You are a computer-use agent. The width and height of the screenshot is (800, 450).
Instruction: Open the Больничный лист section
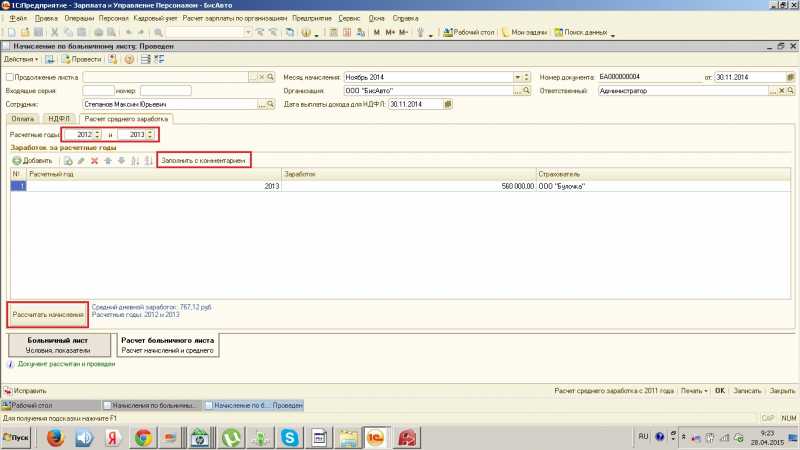coord(59,345)
